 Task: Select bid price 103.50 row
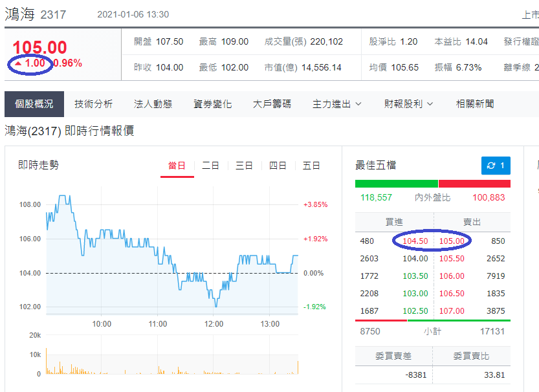[x=415, y=276]
